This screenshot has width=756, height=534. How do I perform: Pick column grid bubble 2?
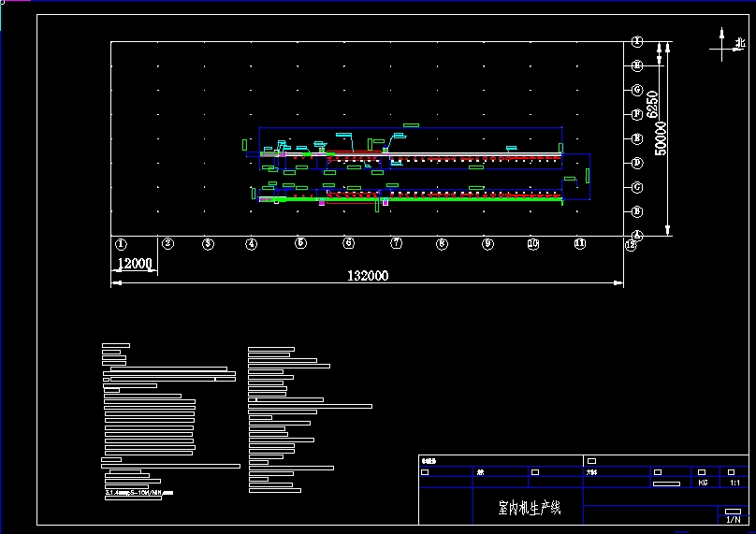pos(167,244)
